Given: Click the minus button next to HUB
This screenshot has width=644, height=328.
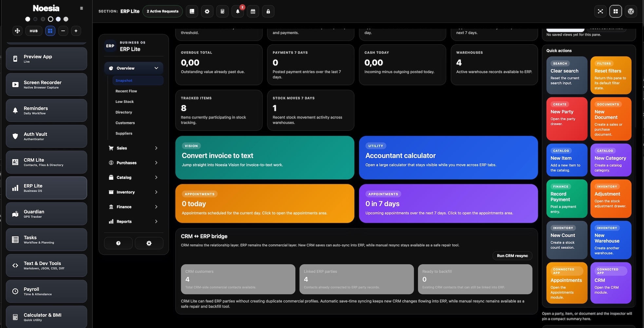Looking at the screenshot, I should click(x=63, y=31).
